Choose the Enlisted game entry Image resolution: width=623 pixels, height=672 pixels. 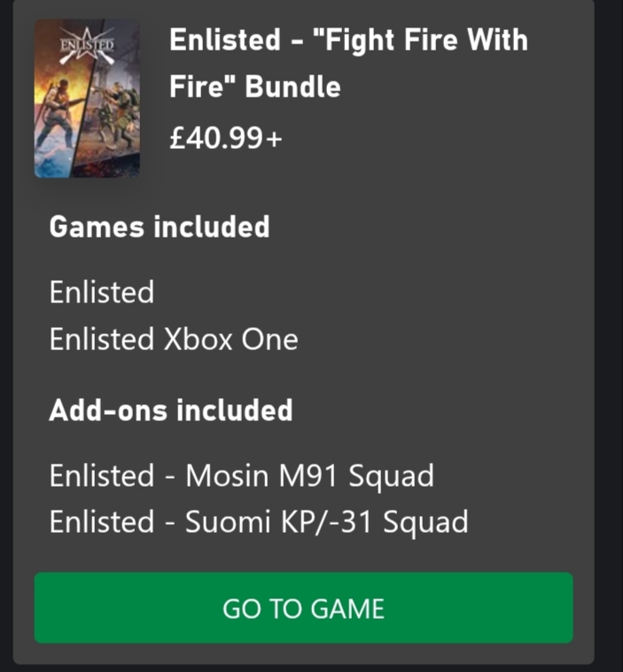[x=102, y=293]
